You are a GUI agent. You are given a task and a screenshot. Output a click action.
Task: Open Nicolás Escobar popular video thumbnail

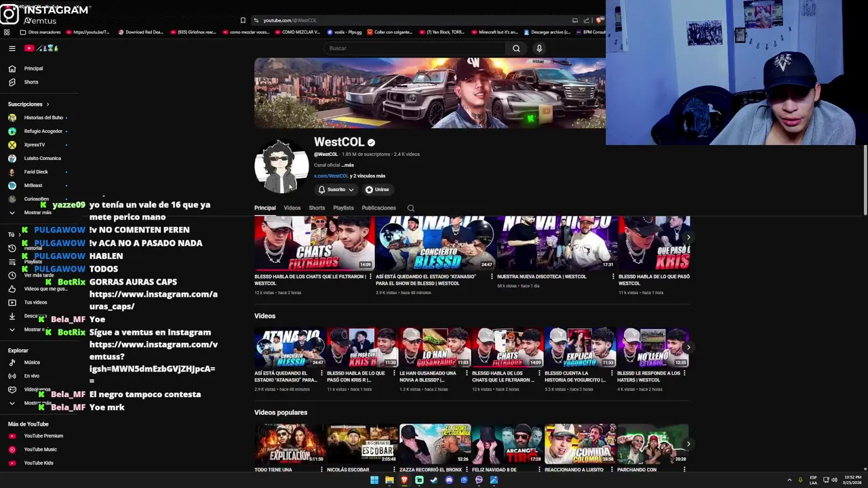[362, 444]
